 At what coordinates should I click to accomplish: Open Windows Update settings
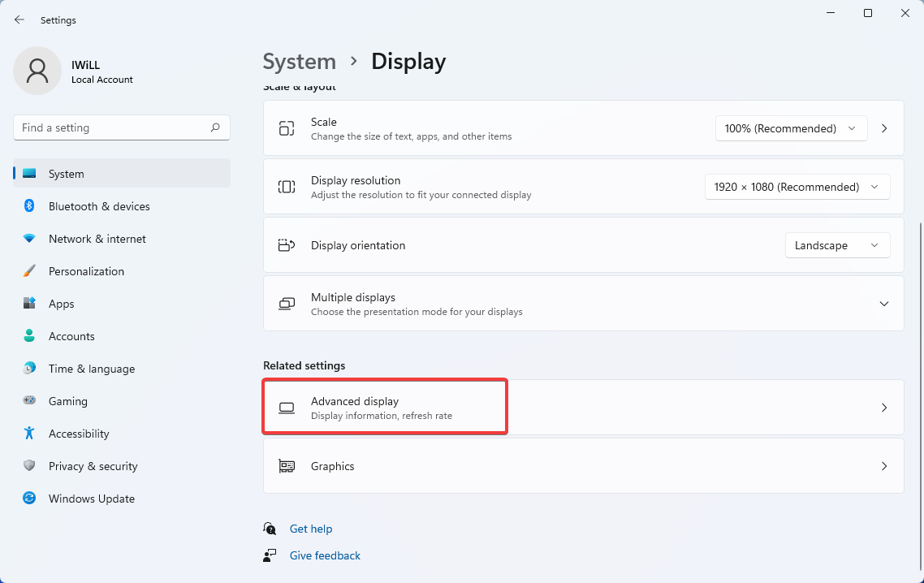(91, 499)
